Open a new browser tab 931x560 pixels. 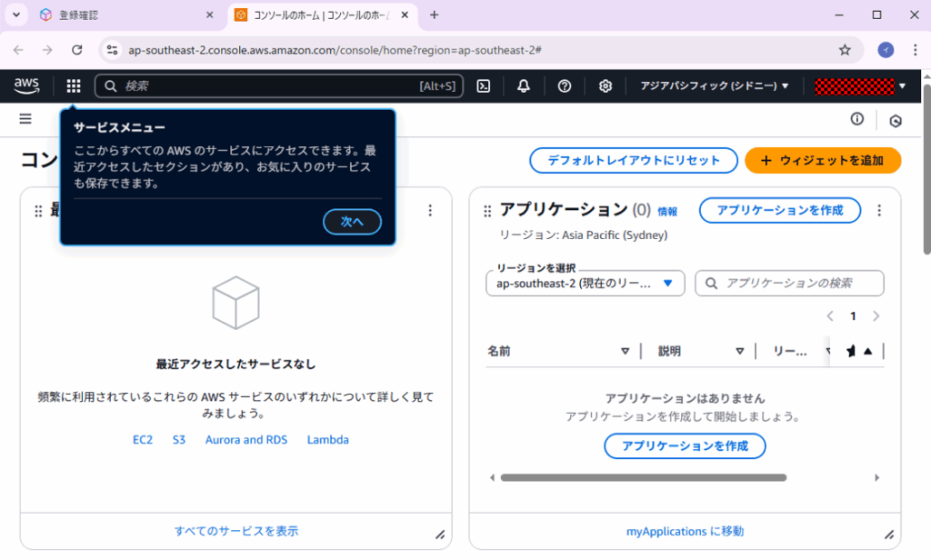click(434, 15)
